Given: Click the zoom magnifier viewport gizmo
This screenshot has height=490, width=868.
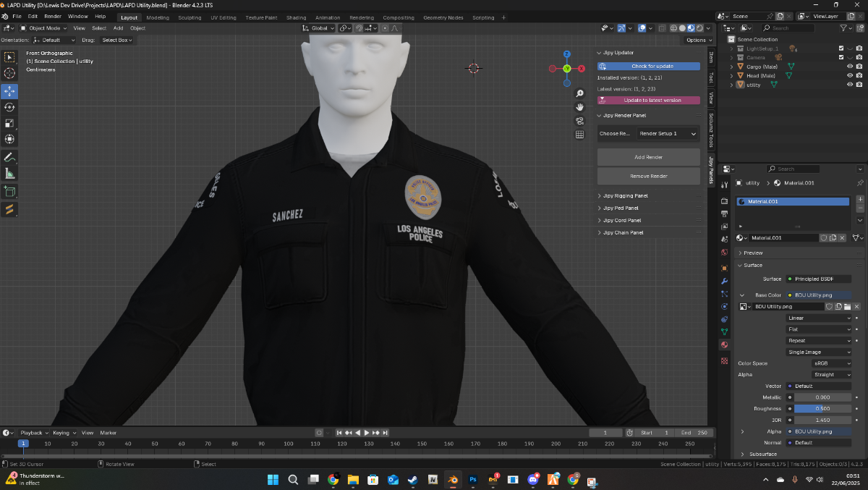Looking at the screenshot, I should coord(579,94).
